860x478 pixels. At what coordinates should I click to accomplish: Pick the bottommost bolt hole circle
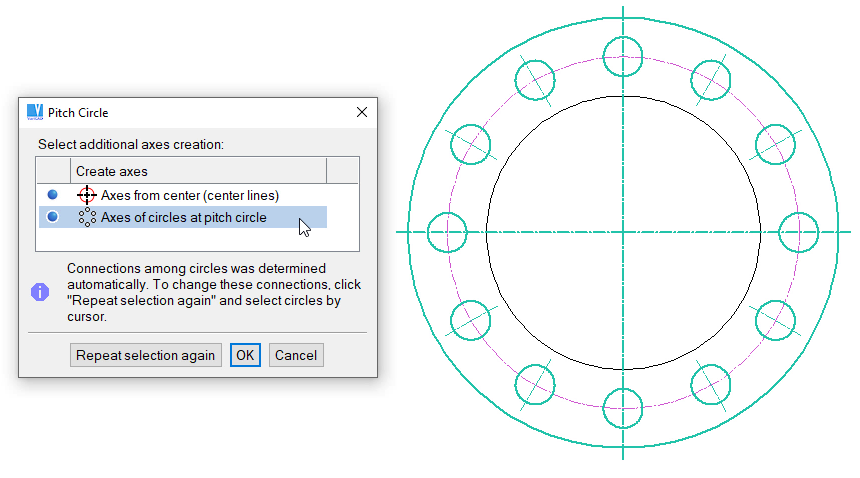pyautogui.click(x=623, y=408)
